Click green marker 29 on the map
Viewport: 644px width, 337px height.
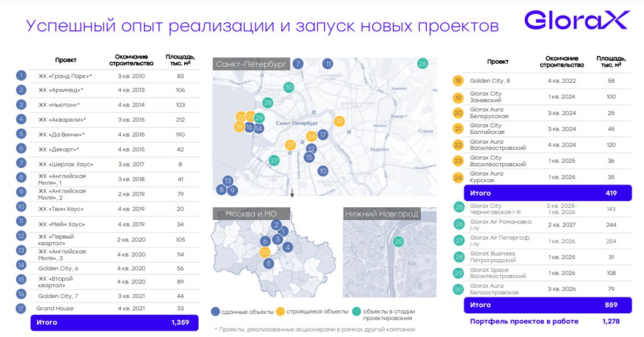pos(259,118)
